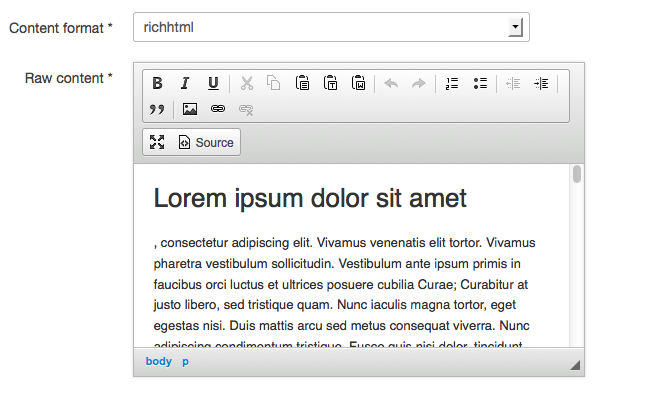Toggle Block Quote formatting
The image size is (654, 397).
pos(157,109)
